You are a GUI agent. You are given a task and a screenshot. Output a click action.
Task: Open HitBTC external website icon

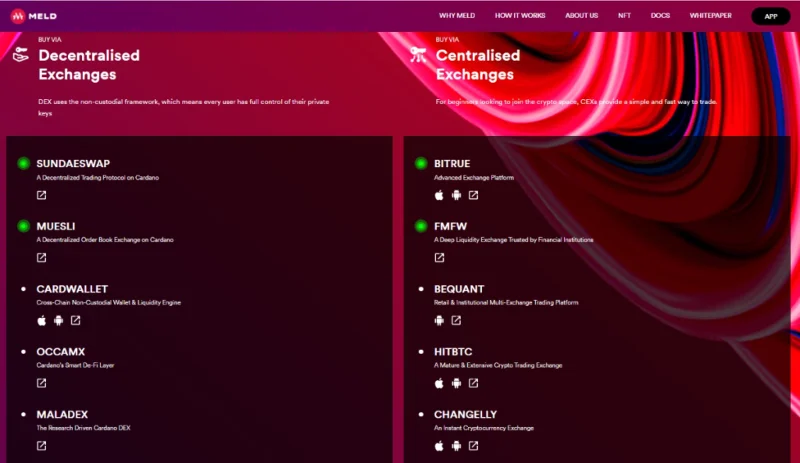[x=473, y=383]
